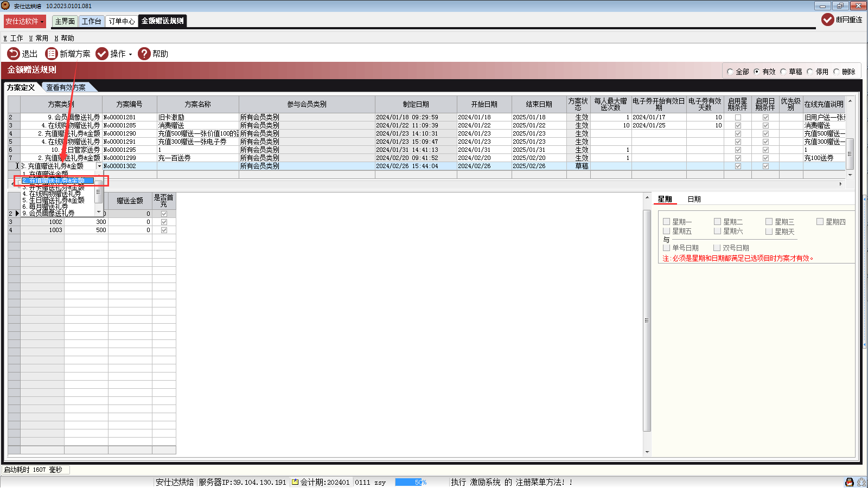Image resolution: width=868 pixels, height=488 pixels.
Task: Open the 帮助 menu in menu bar
Action: (65, 38)
